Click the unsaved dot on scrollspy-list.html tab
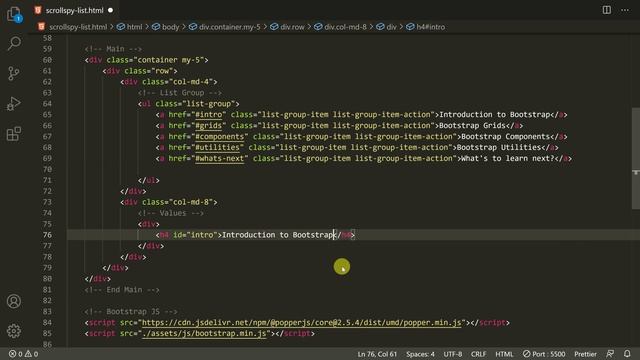This screenshot has height=360, width=640. click(110, 10)
